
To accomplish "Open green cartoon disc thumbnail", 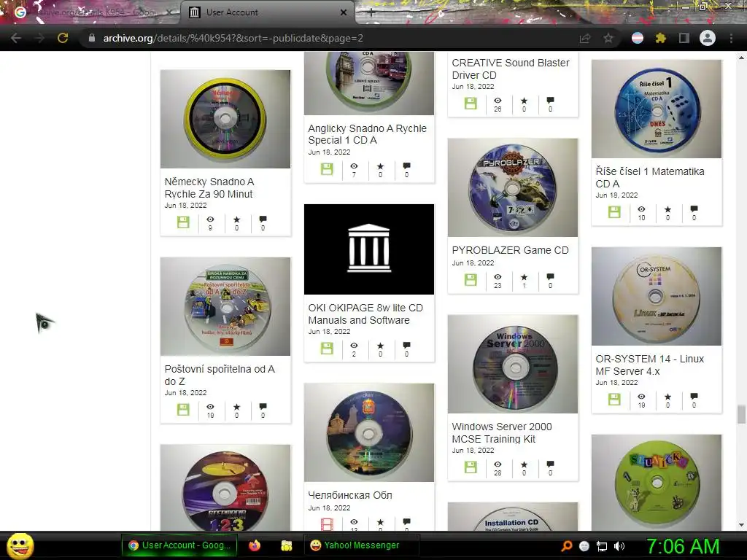I will click(657, 483).
